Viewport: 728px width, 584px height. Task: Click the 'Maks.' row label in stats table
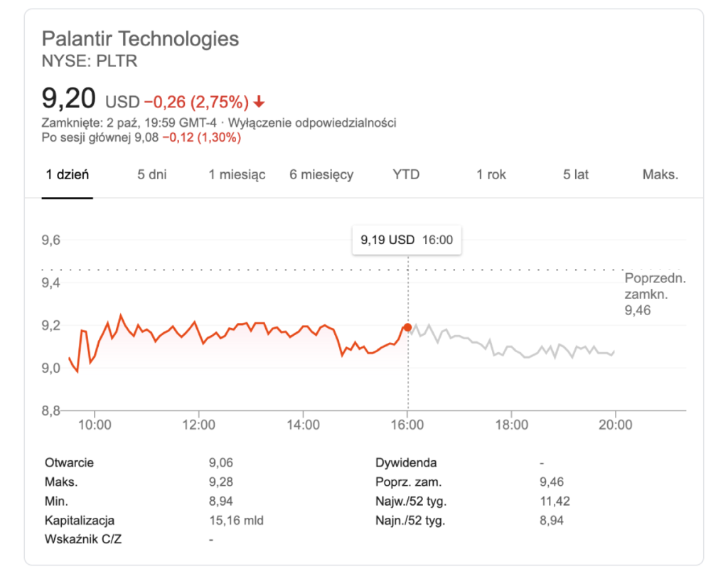coord(61,482)
